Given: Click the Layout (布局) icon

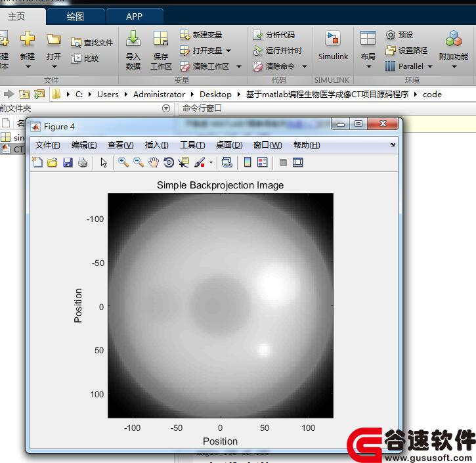Looking at the screenshot, I should [368, 38].
